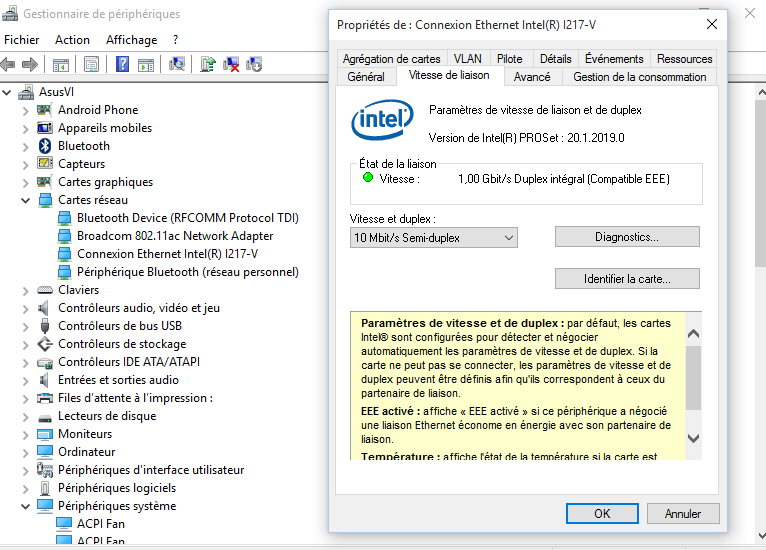Click the blue Help question mark icon
766x550 pixels.
coord(122,64)
